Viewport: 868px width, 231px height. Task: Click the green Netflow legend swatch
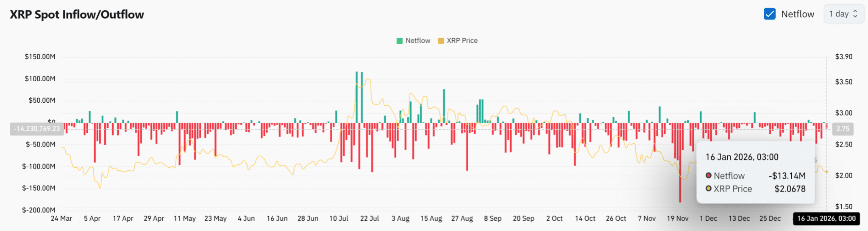[399, 41]
